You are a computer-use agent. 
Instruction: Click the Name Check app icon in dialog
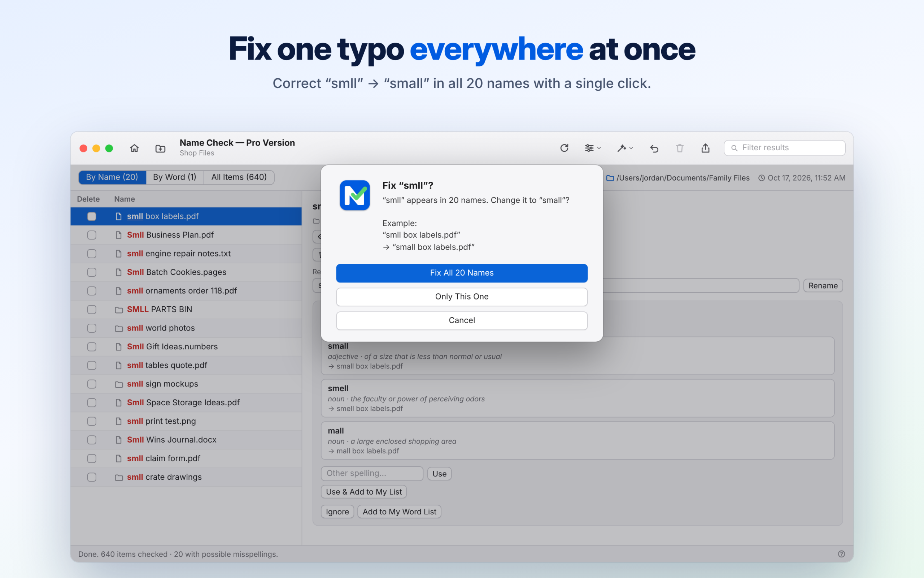[355, 195]
